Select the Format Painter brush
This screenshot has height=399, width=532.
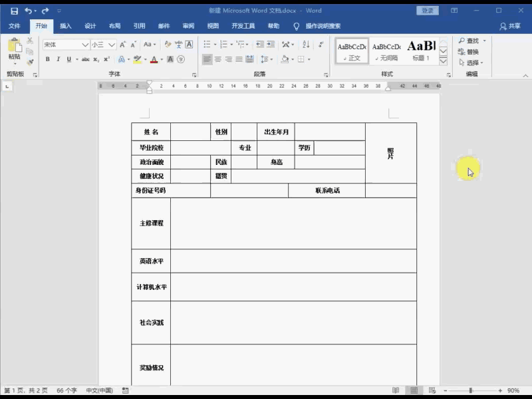point(30,62)
